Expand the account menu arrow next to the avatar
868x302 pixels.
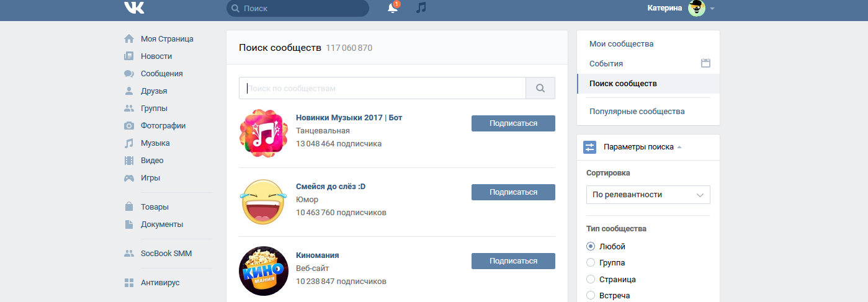click(x=712, y=9)
